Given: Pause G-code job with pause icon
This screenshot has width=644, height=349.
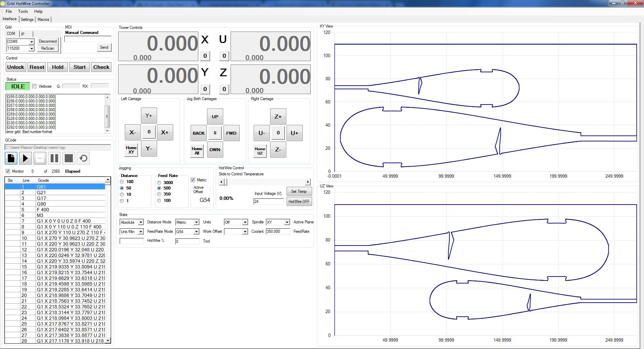Looking at the screenshot, I should (54, 158).
